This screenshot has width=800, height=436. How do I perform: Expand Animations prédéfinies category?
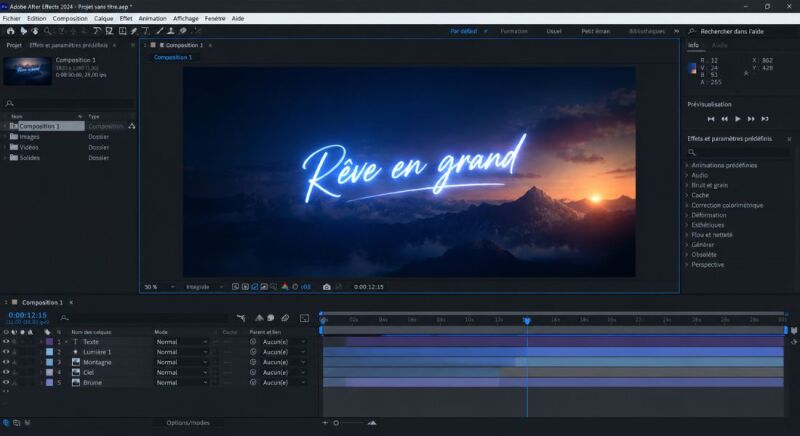[x=687, y=165]
